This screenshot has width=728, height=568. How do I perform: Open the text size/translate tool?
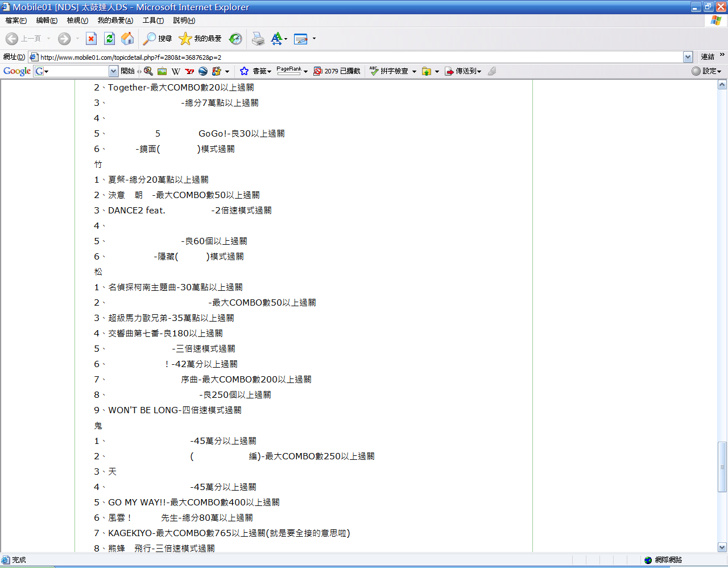[x=277, y=39]
